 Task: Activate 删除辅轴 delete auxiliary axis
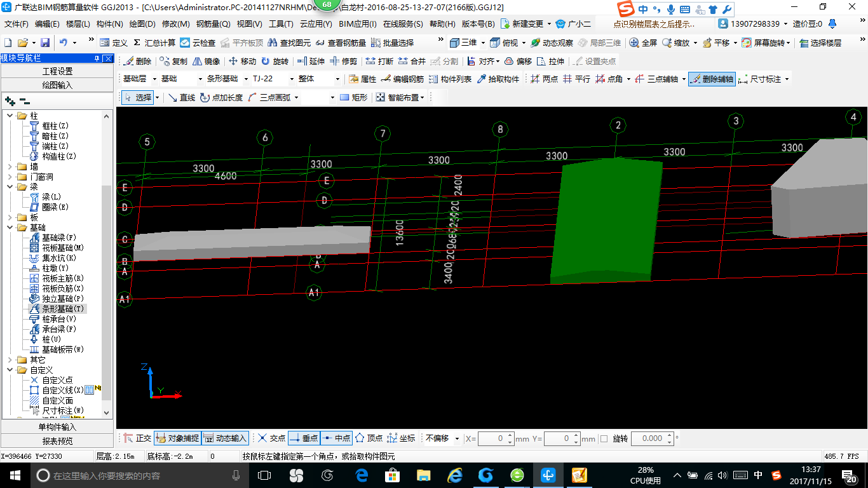pyautogui.click(x=712, y=79)
